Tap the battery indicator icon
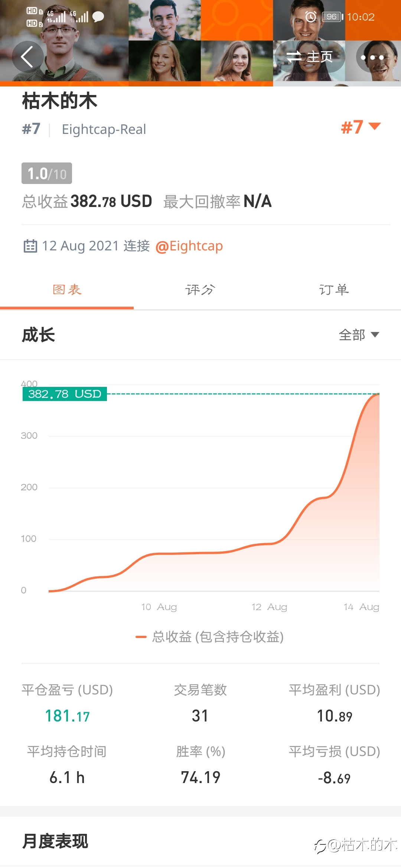Viewport: 401px width, 868px height. pos(332,17)
